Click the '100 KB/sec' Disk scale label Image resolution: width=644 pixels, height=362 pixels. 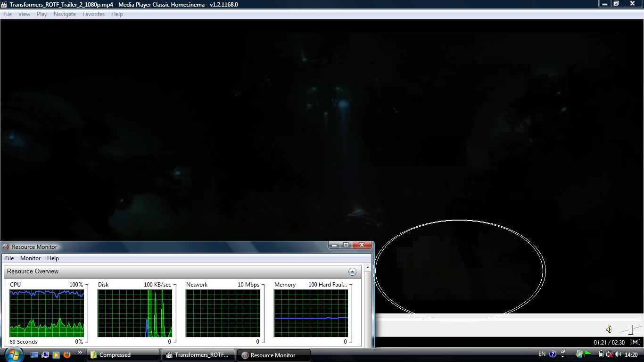[157, 285]
